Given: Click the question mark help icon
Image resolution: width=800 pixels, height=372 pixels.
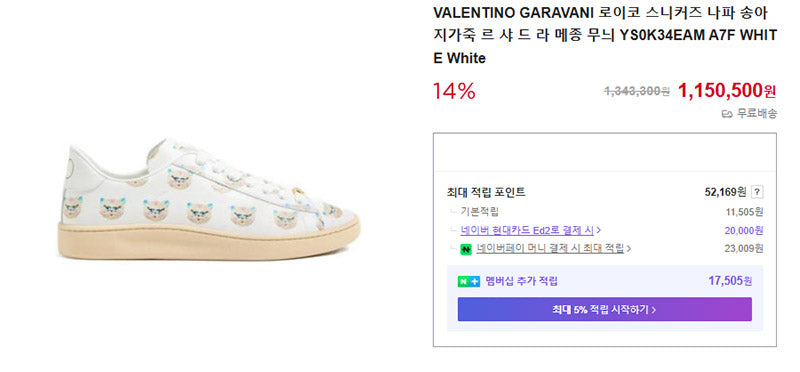Looking at the screenshot, I should 757,192.
